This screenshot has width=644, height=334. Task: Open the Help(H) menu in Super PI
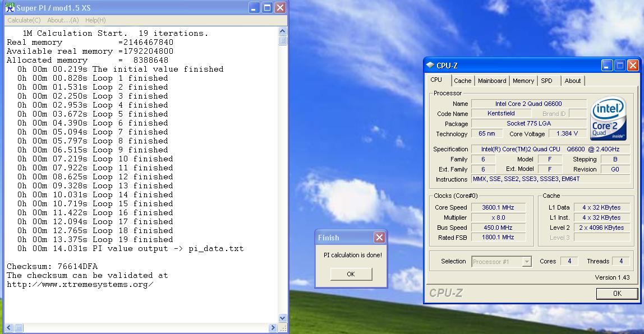[x=95, y=20]
